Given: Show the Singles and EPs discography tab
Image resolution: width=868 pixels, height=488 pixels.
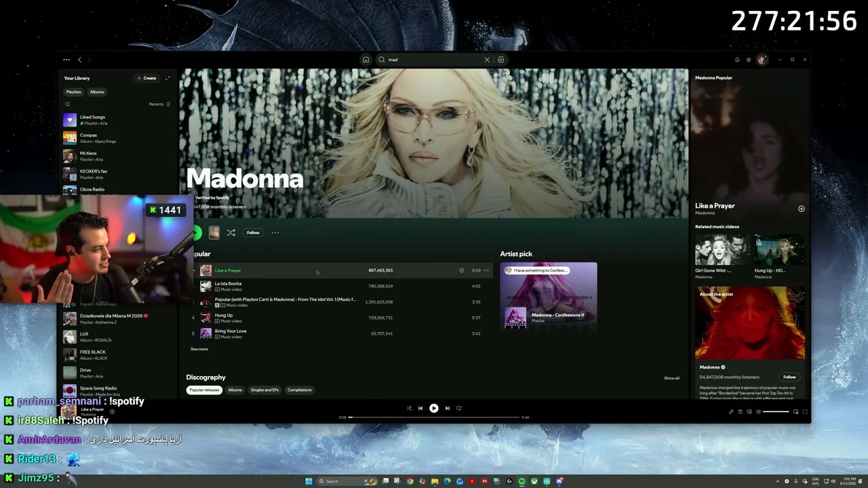Looking at the screenshot, I should (264, 390).
